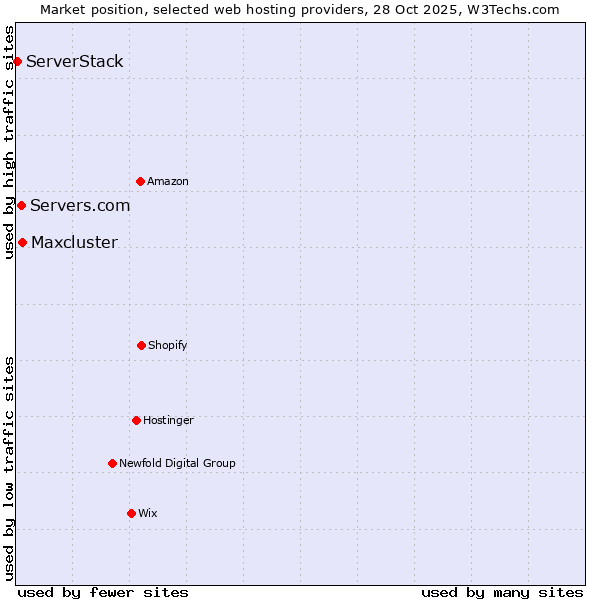Click the Shopify data point marker
600x600 pixels.
click(141, 345)
